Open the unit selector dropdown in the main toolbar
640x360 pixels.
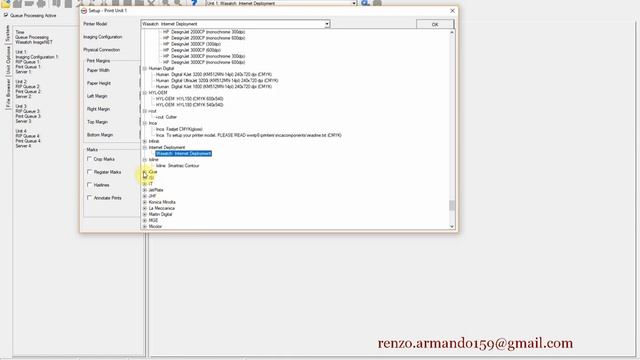tap(354, 3)
